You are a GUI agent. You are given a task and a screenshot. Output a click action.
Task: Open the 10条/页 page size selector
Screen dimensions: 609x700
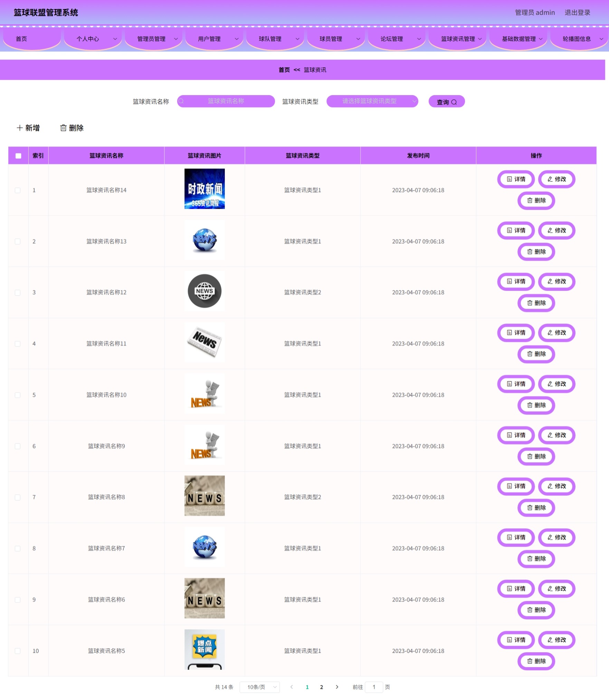coord(259,687)
